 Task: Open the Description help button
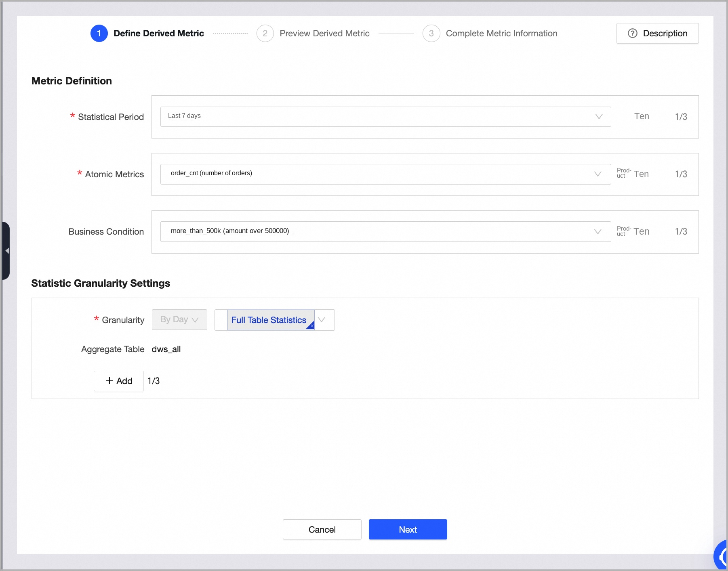coord(657,33)
